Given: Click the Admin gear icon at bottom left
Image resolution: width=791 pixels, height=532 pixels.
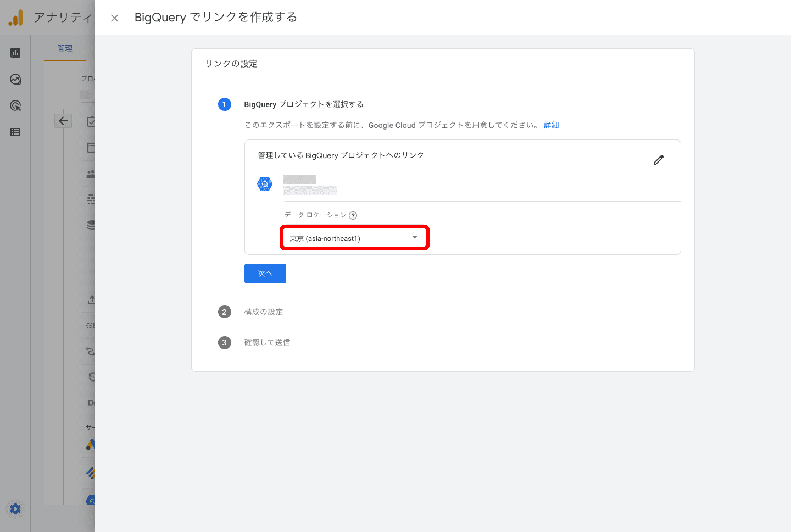Looking at the screenshot, I should pyautogui.click(x=15, y=509).
